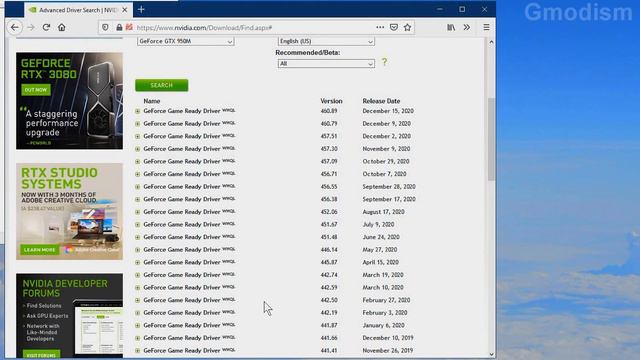Click the Version column header
640x360 pixels.
[331, 101]
